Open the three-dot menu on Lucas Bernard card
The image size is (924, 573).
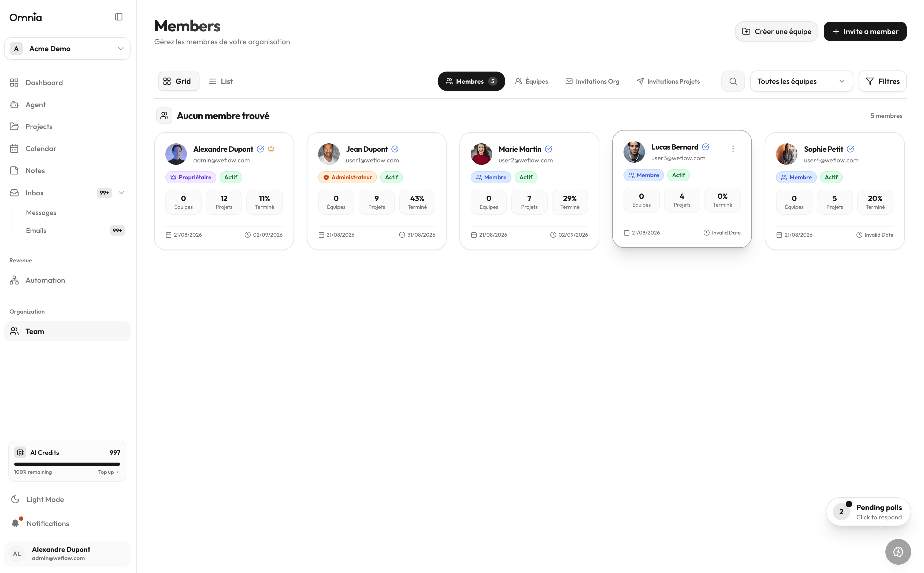coord(733,148)
